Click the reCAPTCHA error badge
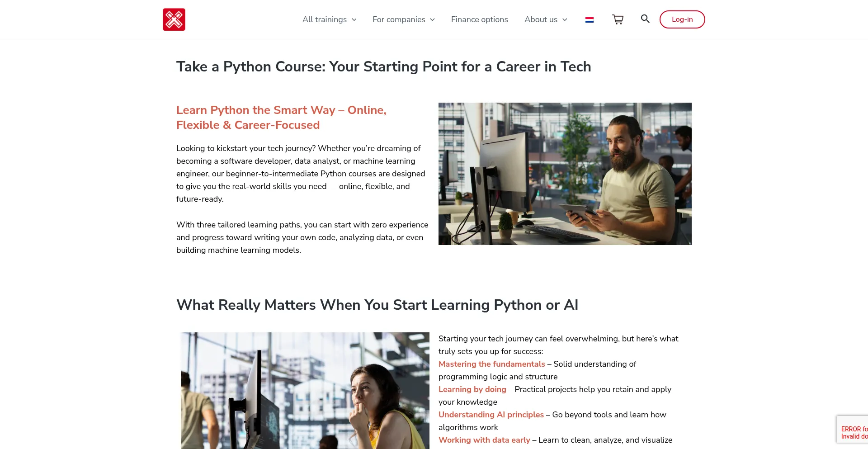Viewport: 868px width, 449px height. tap(853, 430)
